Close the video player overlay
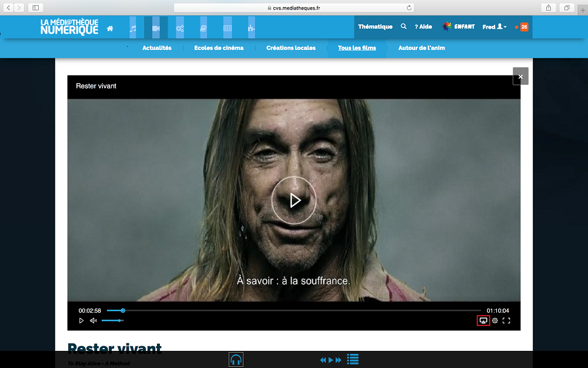588x368 pixels. 520,76
